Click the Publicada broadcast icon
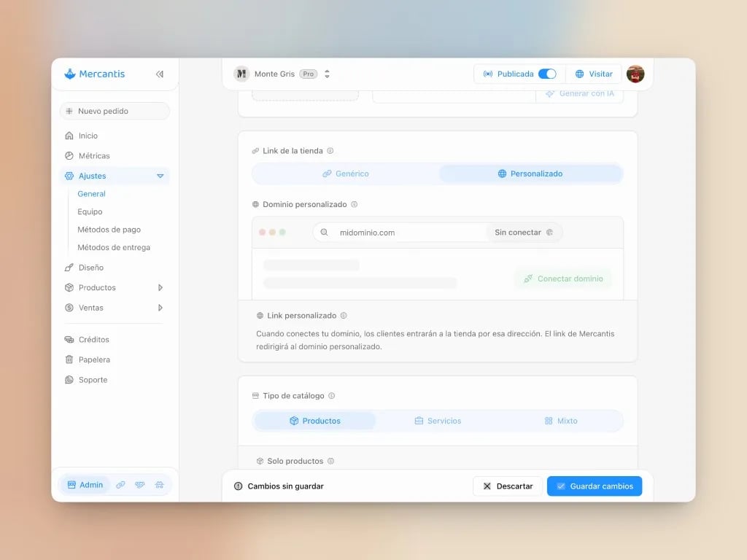 click(x=488, y=74)
